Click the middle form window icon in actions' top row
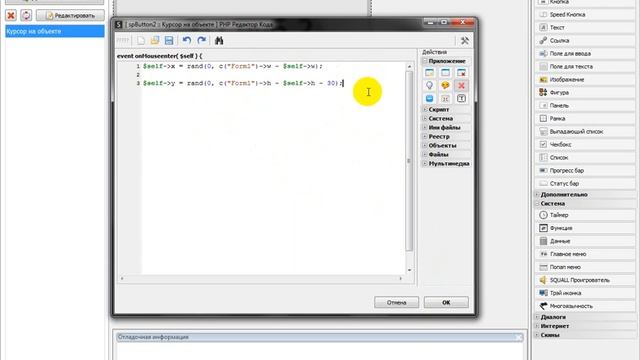Viewport: 640px width, 360px height. tap(445, 73)
